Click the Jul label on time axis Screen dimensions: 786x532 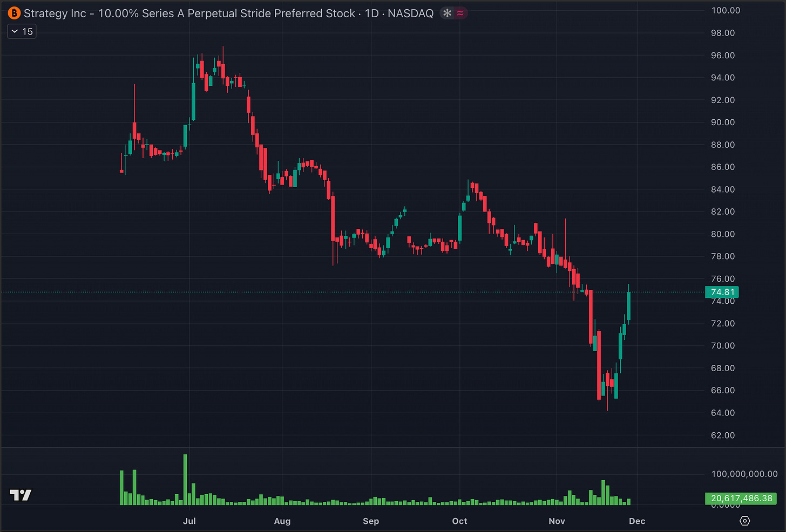click(189, 521)
